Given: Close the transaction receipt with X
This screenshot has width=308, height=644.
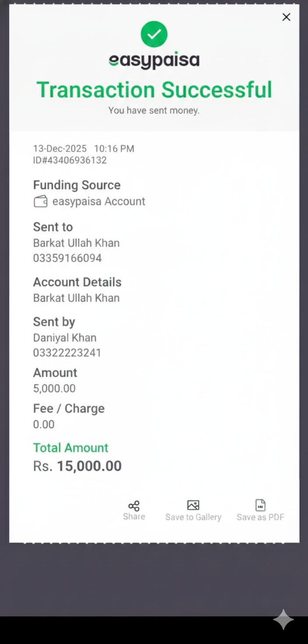Looking at the screenshot, I should (x=286, y=17).
